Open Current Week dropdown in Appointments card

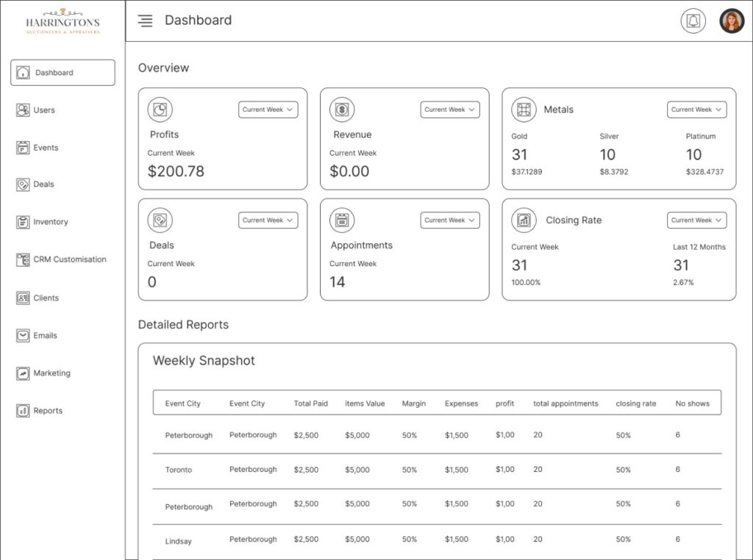tap(450, 220)
